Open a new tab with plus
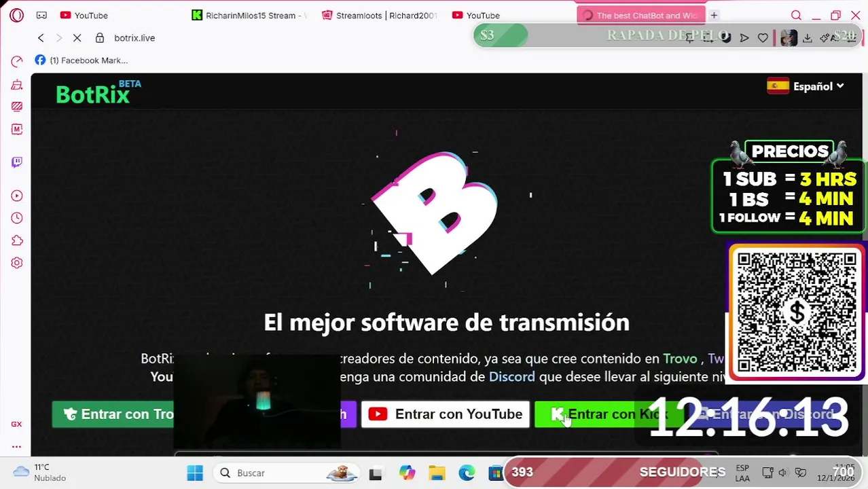The width and height of the screenshot is (868, 489). tap(714, 15)
